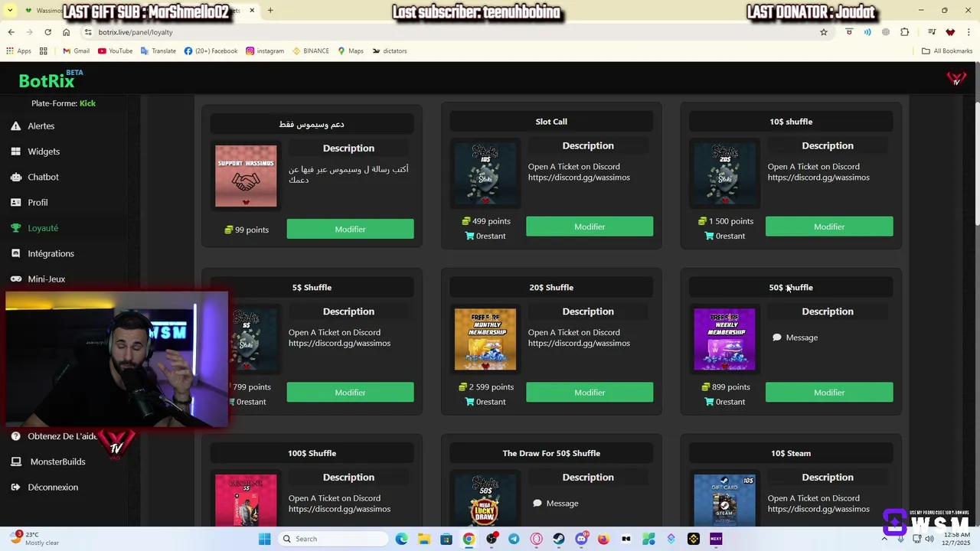Click the browser back button
980x551 pixels.
coord(11,32)
